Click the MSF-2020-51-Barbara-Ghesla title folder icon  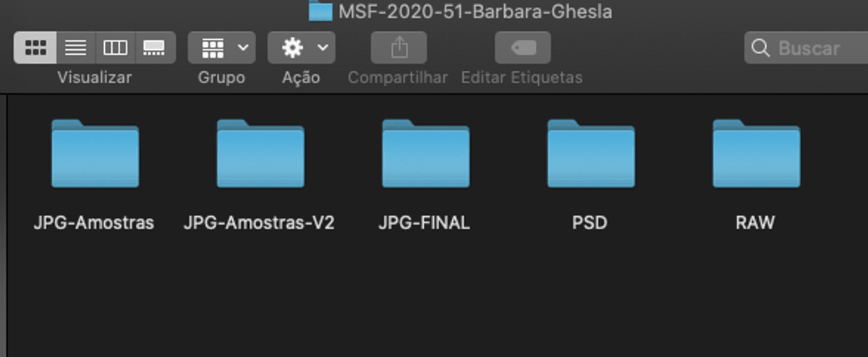(x=320, y=10)
